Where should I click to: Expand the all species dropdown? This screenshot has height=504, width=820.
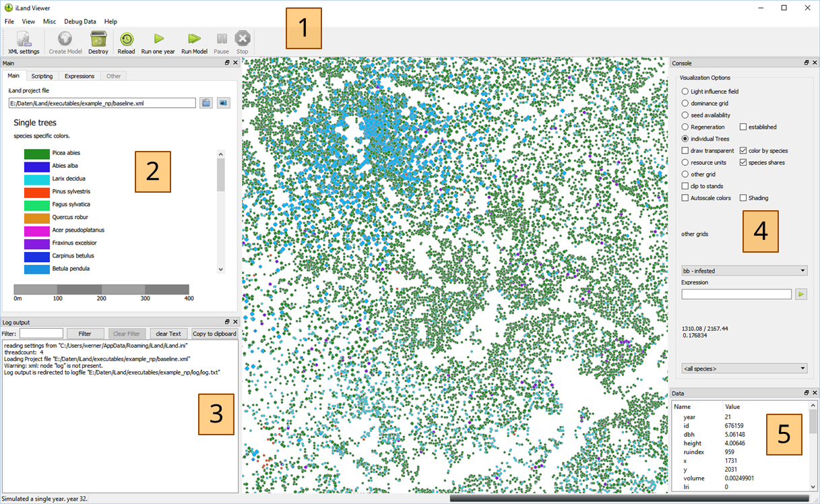[744, 369]
